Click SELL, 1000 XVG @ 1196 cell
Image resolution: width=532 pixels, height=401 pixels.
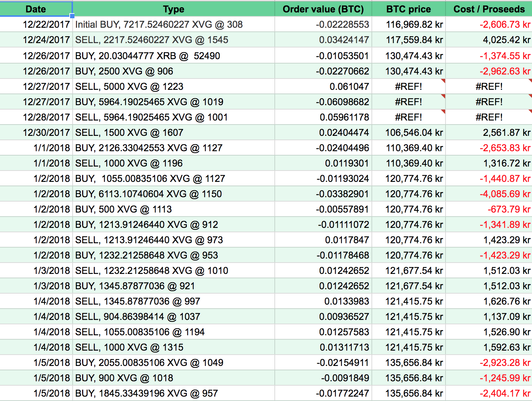[174, 163]
